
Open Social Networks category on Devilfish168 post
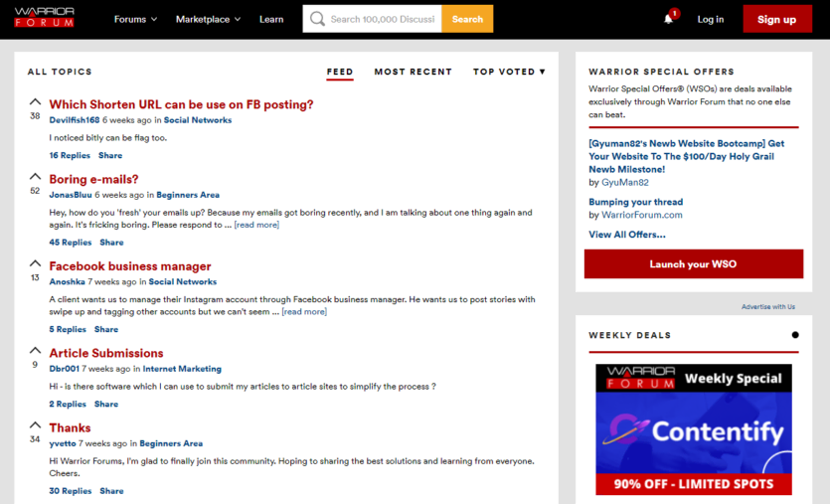point(198,120)
